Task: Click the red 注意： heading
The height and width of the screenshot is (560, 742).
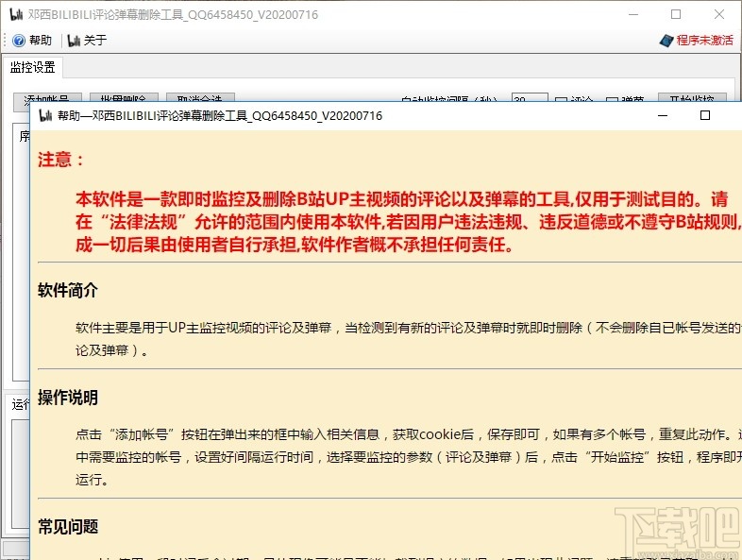Action: pyautogui.click(x=60, y=160)
